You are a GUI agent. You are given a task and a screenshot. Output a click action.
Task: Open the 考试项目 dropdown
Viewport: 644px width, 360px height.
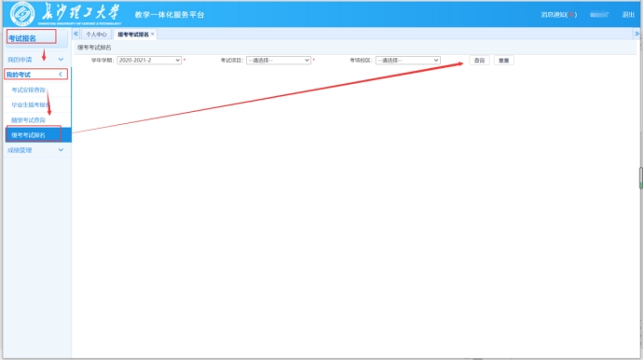point(279,60)
